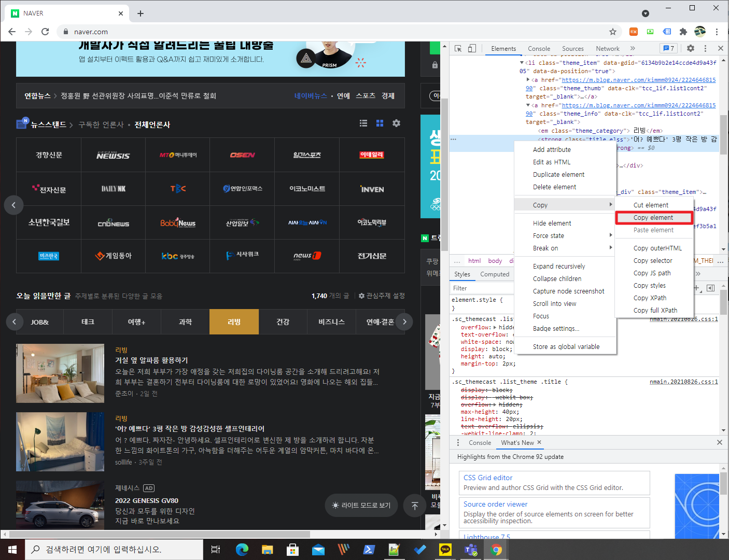Toggle element classes sidebar icon in Styles
Viewport: 729px width, 560px height.
710,288
